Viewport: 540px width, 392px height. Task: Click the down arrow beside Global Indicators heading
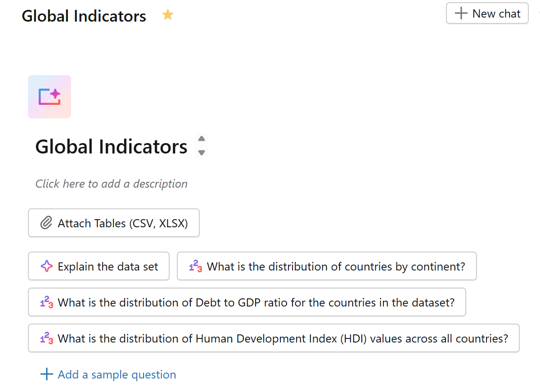coord(202,153)
